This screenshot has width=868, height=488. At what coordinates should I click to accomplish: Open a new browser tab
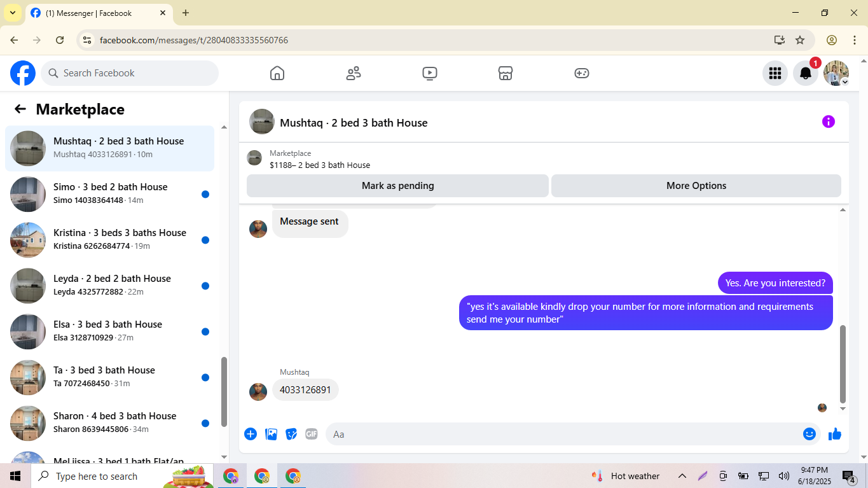(x=186, y=13)
